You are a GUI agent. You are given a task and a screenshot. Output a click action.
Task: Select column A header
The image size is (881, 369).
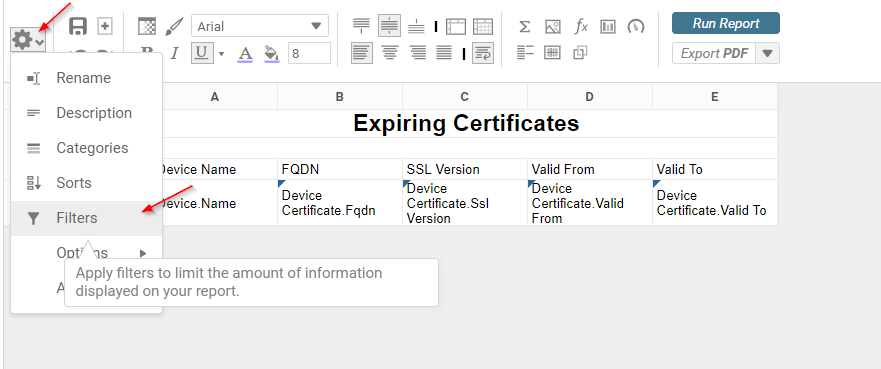215,97
